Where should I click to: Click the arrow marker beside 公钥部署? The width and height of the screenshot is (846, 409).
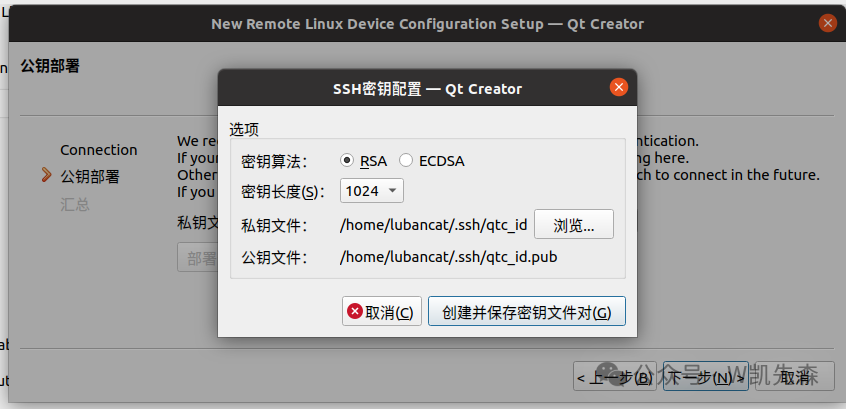46,176
